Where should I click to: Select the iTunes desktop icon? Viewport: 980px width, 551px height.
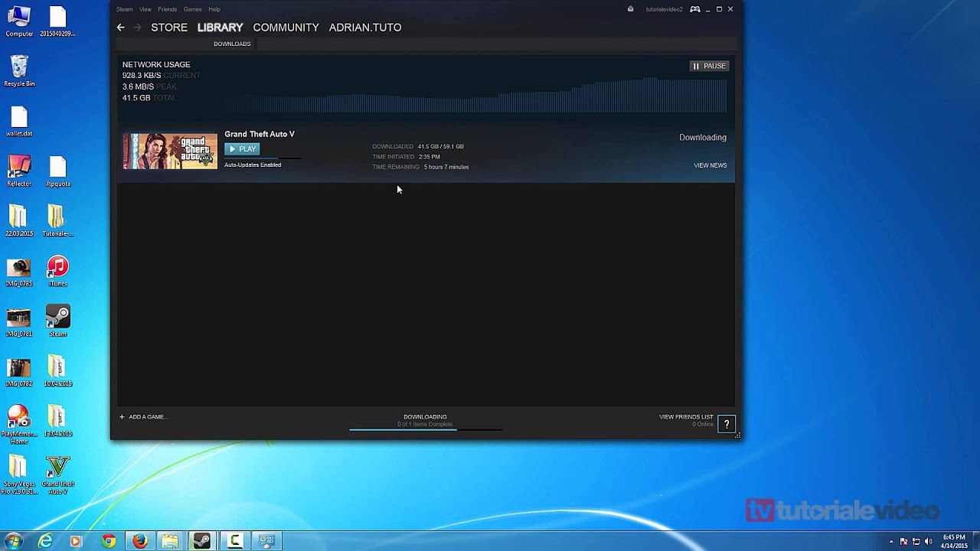pyautogui.click(x=57, y=272)
